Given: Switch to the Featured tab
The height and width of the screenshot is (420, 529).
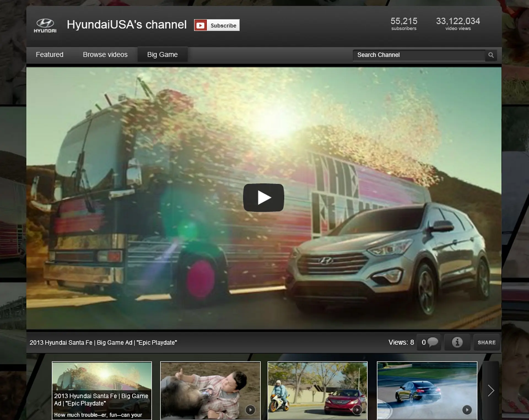Looking at the screenshot, I should (x=50, y=55).
